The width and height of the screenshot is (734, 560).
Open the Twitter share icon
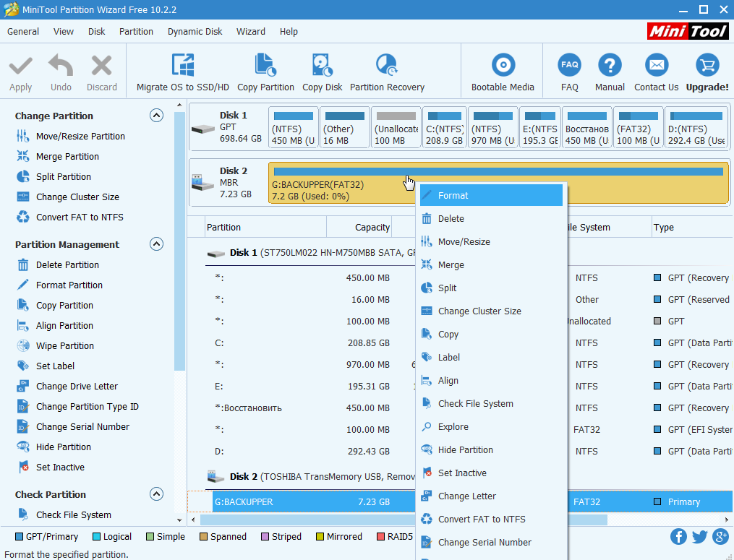[699, 536]
